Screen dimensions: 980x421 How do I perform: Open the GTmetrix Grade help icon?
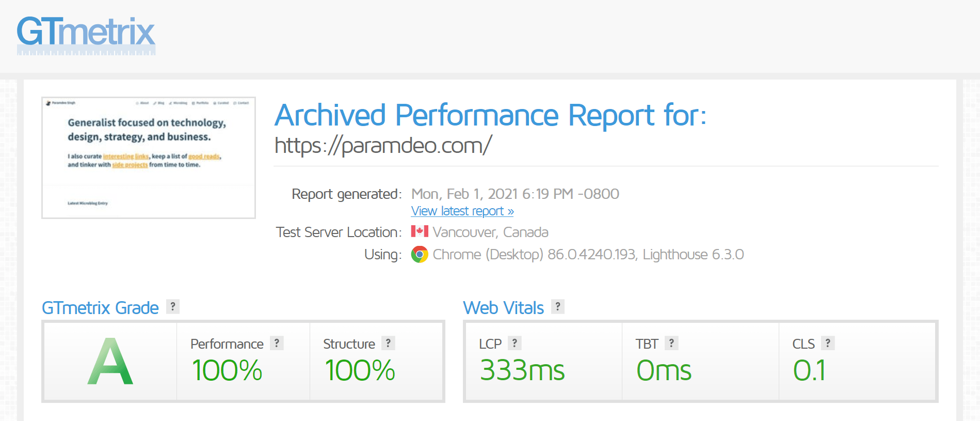[173, 306]
